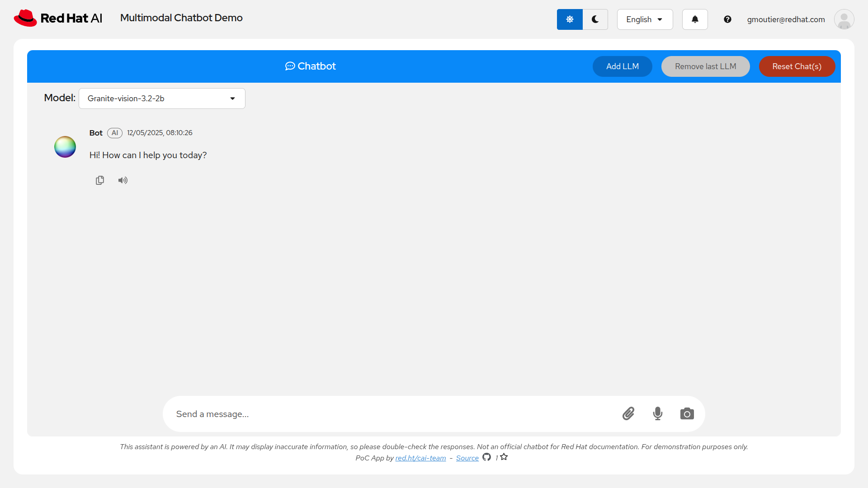Open notifications via the bell icon

(x=694, y=19)
